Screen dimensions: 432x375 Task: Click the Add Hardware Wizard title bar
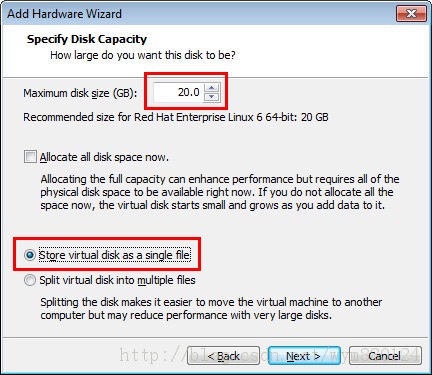point(200,14)
